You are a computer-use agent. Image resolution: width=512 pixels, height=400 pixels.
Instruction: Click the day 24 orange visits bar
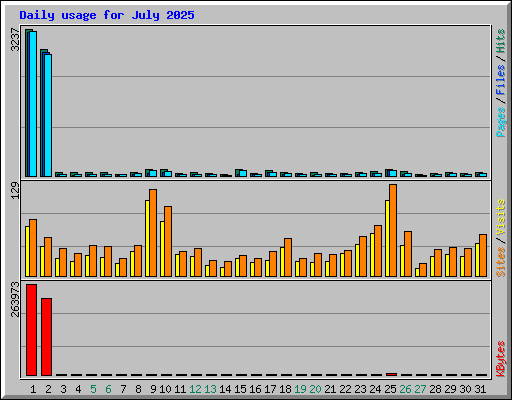coord(378,251)
